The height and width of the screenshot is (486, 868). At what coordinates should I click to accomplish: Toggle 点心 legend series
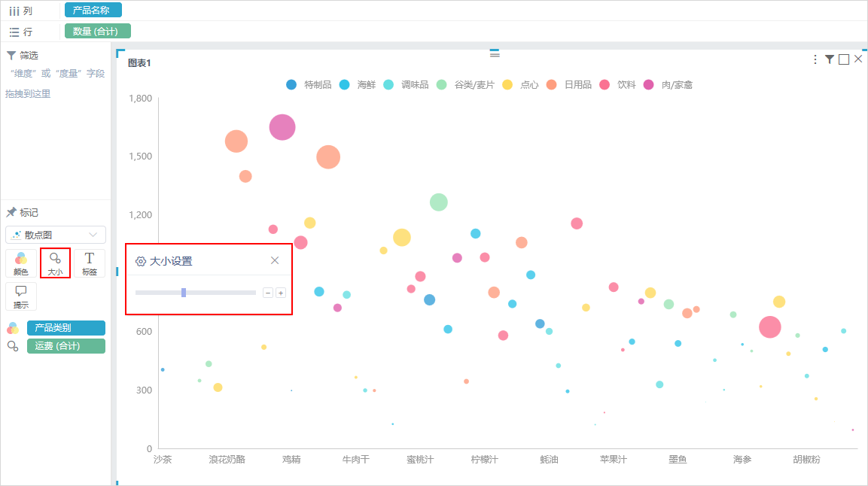[520, 84]
